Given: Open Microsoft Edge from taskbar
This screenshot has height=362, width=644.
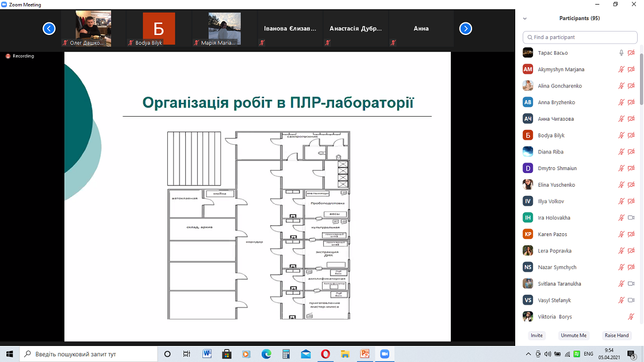Looking at the screenshot, I should pos(266,354).
